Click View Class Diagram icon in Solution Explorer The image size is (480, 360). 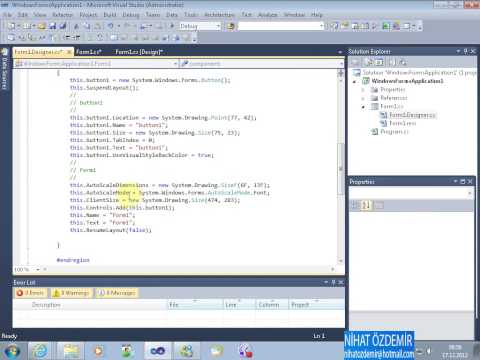pyautogui.click(x=403, y=62)
